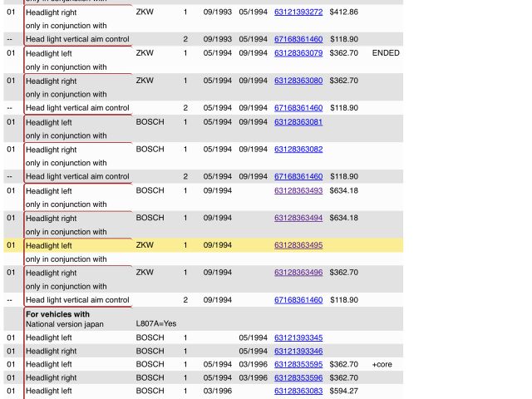Open visited link 63128363493
This screenshot has height=399, width=532.
point(298,190)
